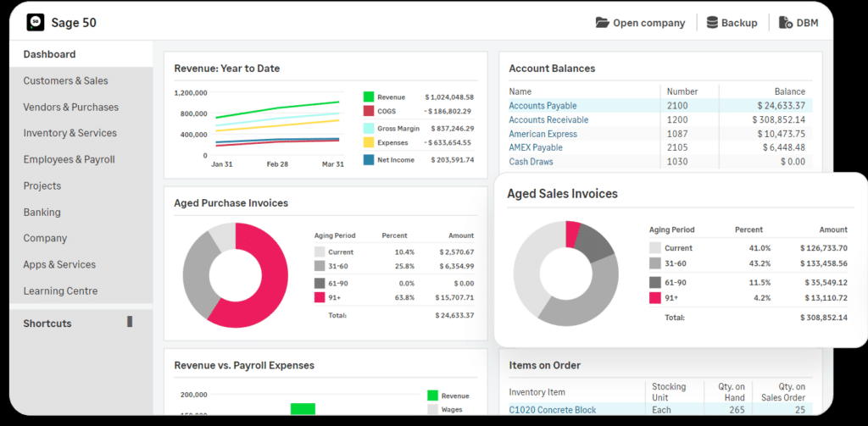Click the dark blue Net Income swatch
Viewport: 868px width, 426px height.
369,160
